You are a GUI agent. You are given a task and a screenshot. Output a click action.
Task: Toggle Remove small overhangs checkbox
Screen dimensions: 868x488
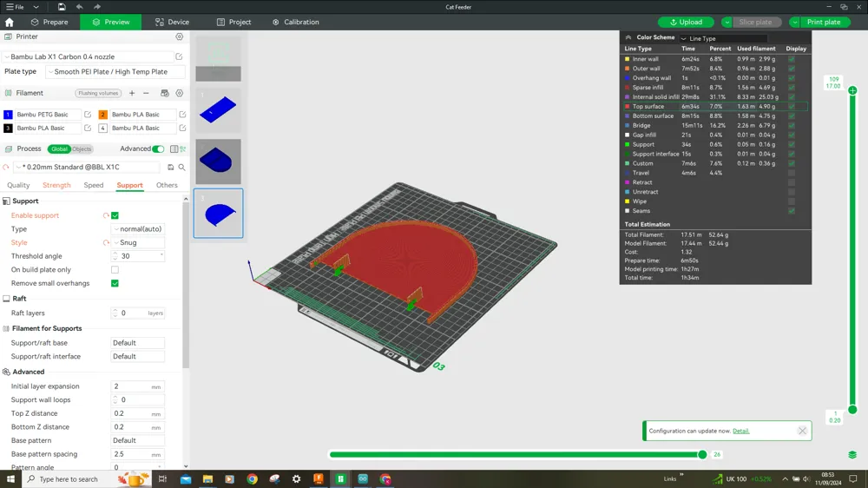[x=115, y=283]
